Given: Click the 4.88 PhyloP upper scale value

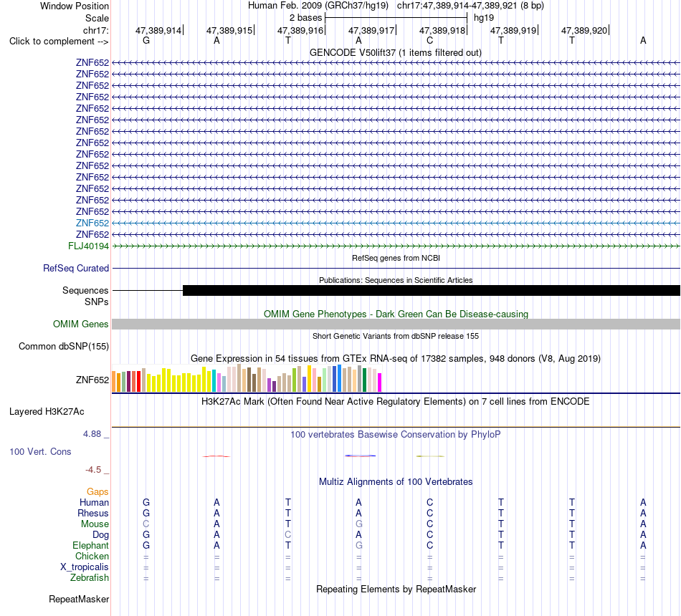Looking at the screenshot, I should coord(92,434).
